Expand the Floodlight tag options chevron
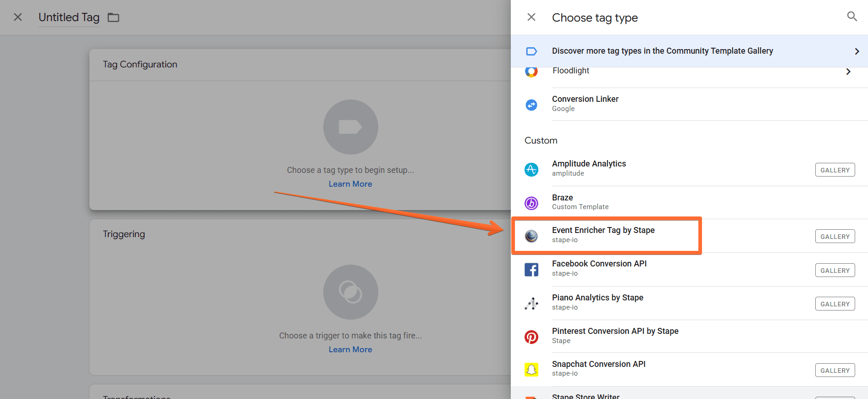 [x=848, y=72]
